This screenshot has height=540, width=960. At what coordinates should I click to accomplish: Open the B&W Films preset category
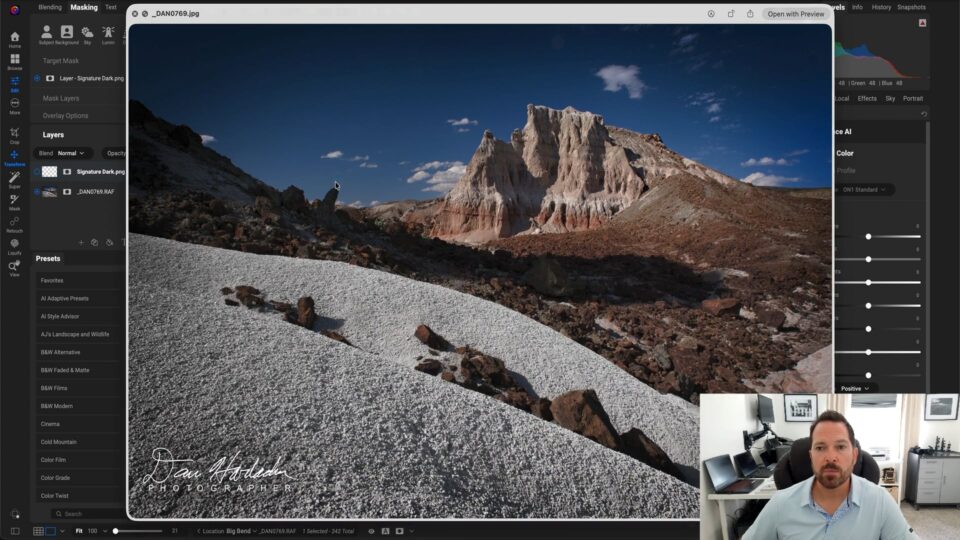pyautogui.click(x=80, y=388)
